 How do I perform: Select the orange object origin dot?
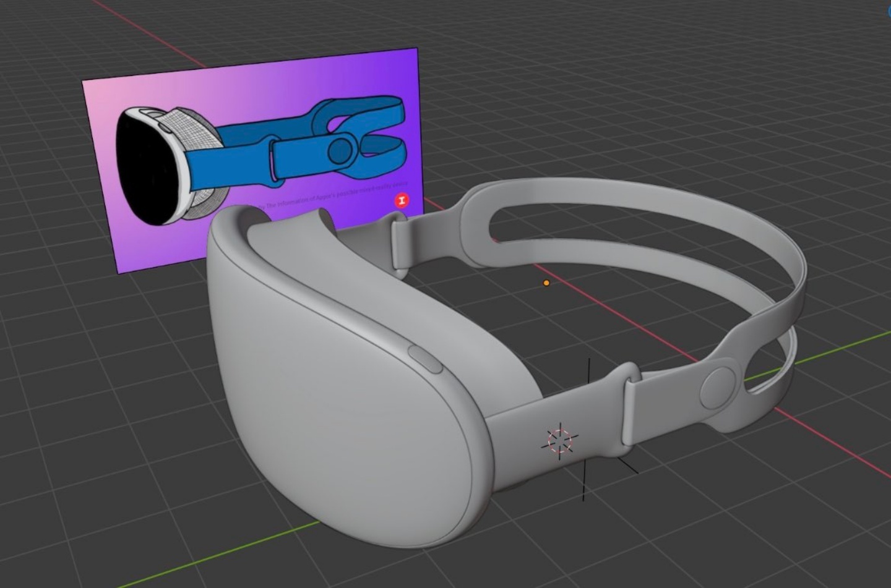[546, 283]
